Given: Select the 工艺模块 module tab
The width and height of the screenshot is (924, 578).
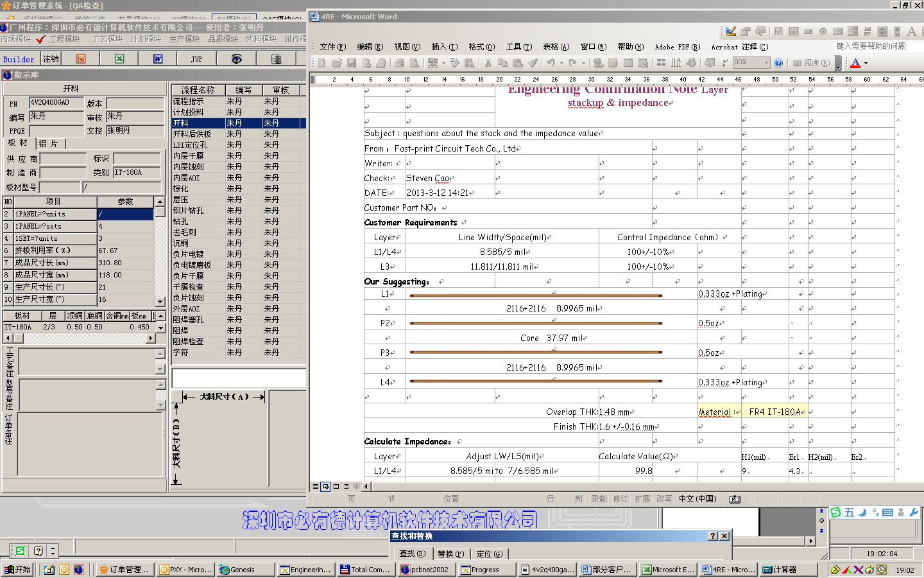Looking at the screenshot, I should pyautogui.click(x=107, y=39).
